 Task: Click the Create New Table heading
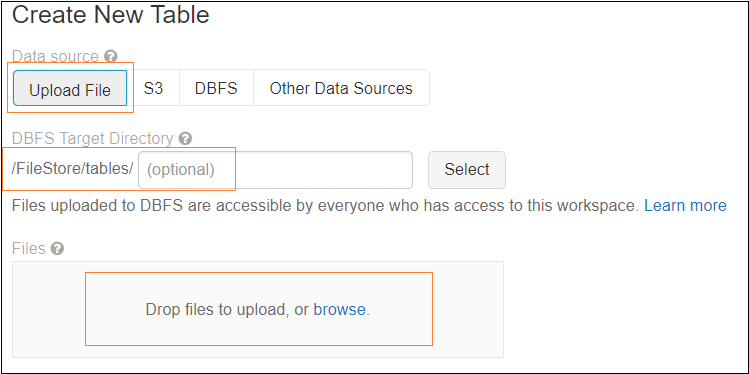(x=111, y=15)
